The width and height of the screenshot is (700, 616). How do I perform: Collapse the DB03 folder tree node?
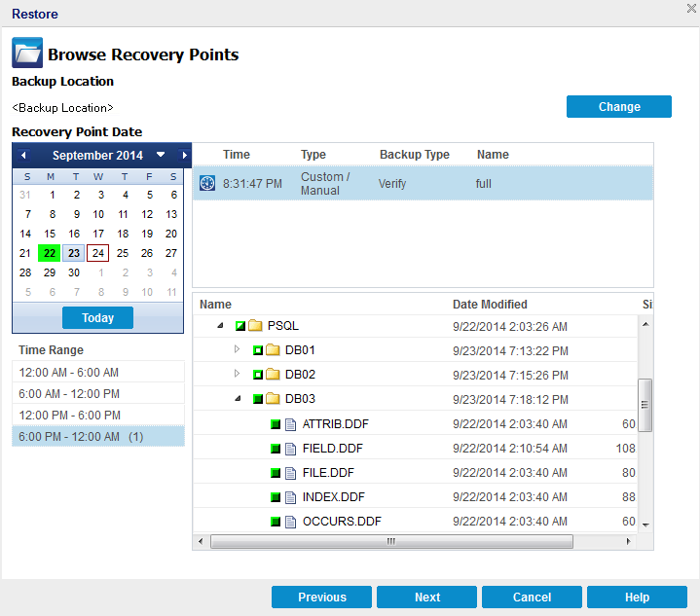click(x=238, y=399)
